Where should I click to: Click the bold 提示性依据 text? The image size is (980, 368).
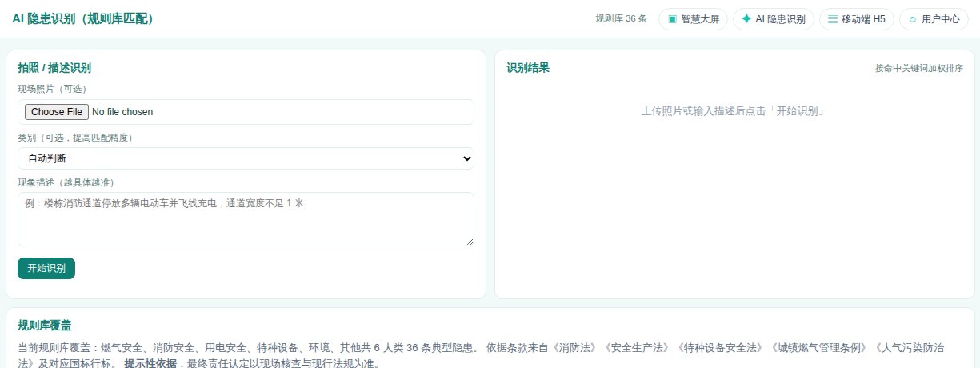pyautogui.click(x=150, y=363)
